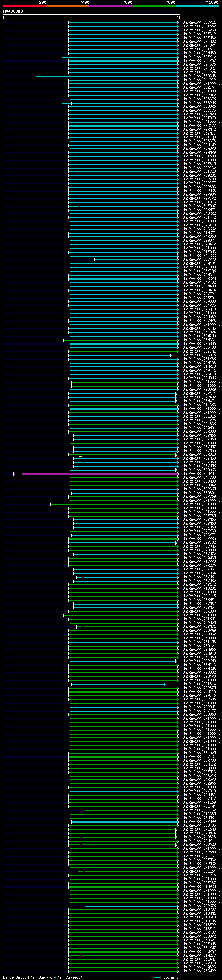The height and width of the screenshot is (980, 222).
Task: Select the UniRef100_B7F9R7 label
Action: point(199,68)
